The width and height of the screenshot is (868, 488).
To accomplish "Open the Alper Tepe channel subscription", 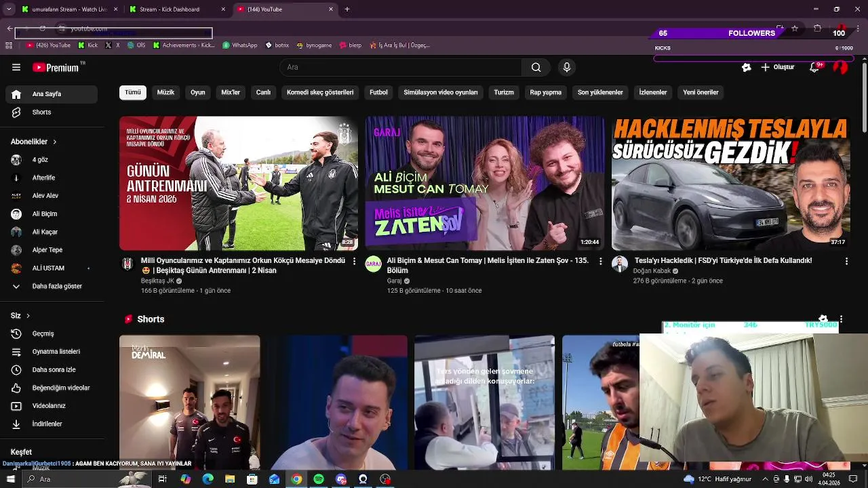I will [x=52, y=250].
